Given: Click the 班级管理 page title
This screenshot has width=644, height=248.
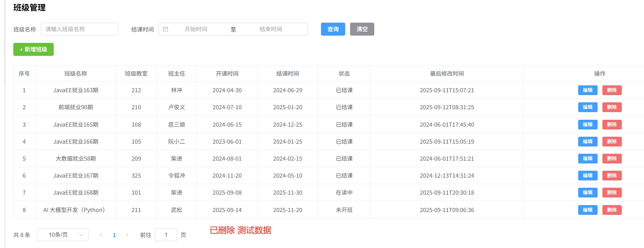Looking at the screenshot, I should [29, 8].
